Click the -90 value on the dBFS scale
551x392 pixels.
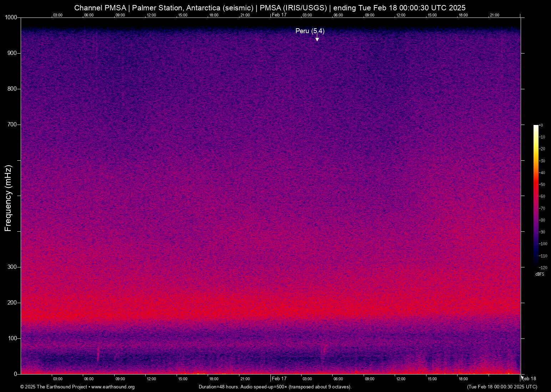[542, 232]
